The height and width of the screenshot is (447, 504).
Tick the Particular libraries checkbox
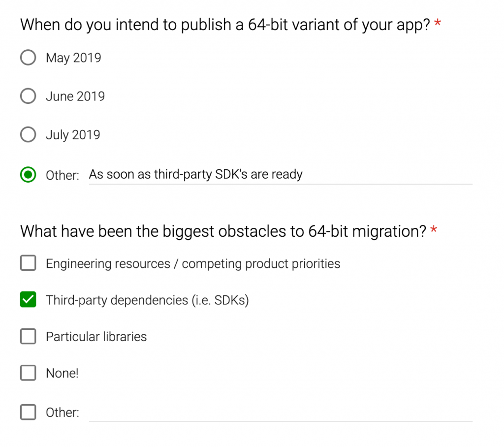28,336
